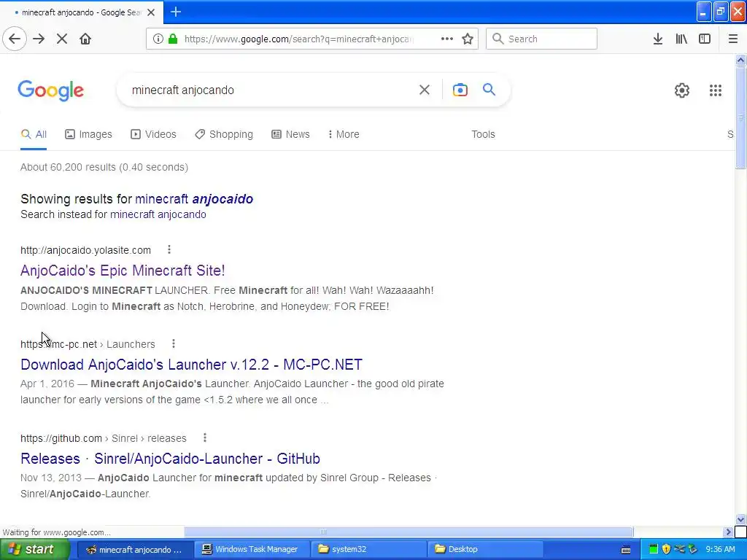Switch to the Desktop folder taskbar button
This screenshot has width=747, height=560.
[x=485, y=550]
